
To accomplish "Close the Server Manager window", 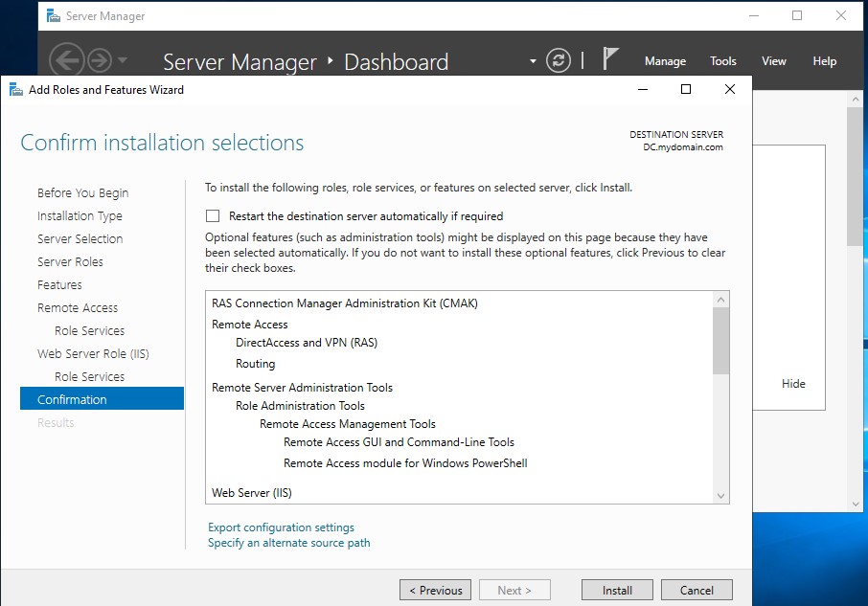I will click(841, 15).
